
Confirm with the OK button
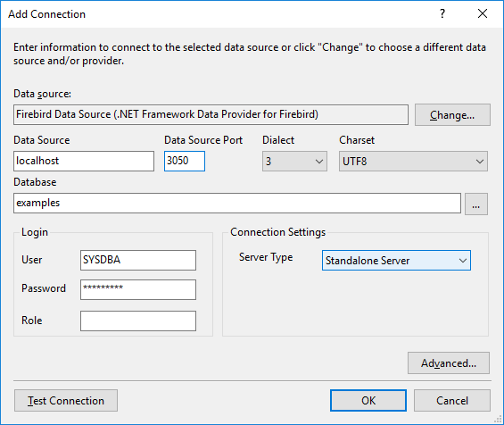click(x=368, y=401)
